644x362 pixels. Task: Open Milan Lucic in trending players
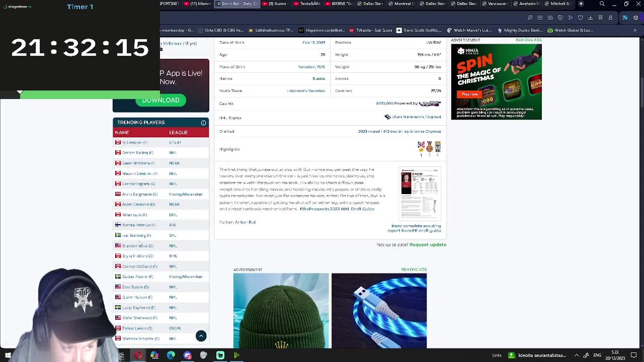(134, 215)
